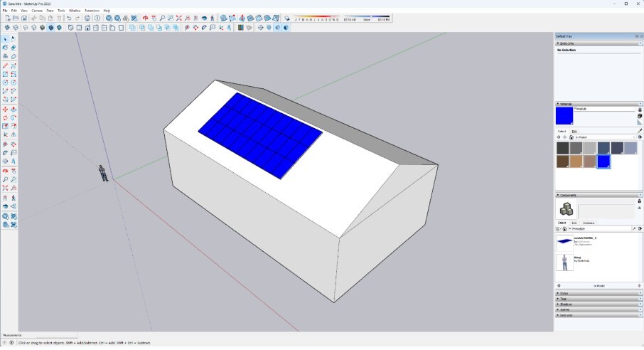
Task: Switch to the Edit tab in Materials
Action: [574, 132]
